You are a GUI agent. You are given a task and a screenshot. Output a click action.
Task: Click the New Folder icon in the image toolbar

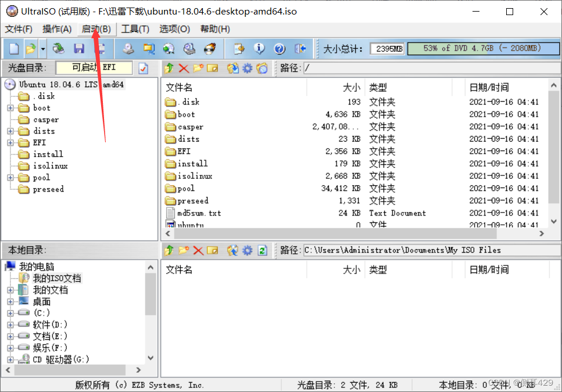(198, 68)
